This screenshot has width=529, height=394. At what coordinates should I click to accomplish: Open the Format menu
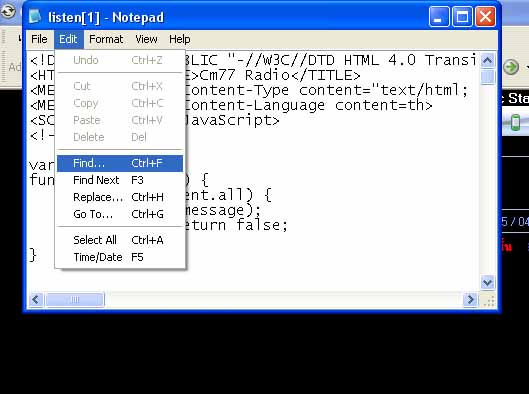pyautogui.click(x=106, y=39)
